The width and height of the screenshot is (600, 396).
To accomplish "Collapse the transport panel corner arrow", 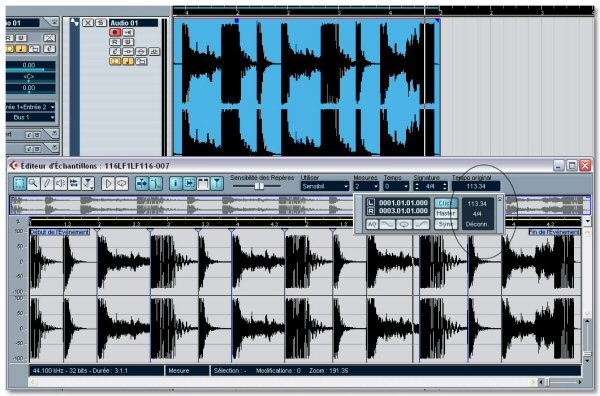I will pos(499,199).
